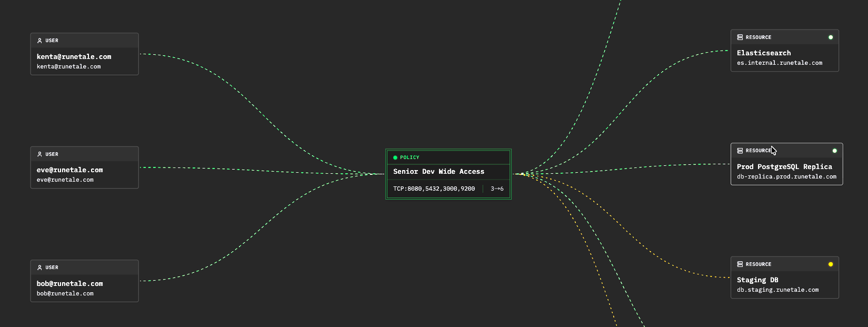Click status indicator on Prod PostgreSQL Replica card

[x=834, y=151]
